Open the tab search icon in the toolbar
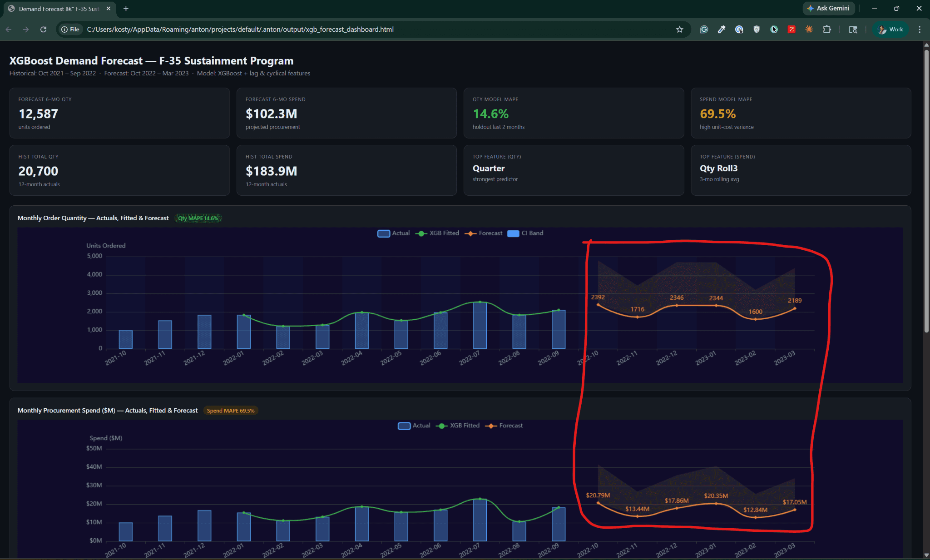This screenshot has width=930, height=560. tap(853, 30)
